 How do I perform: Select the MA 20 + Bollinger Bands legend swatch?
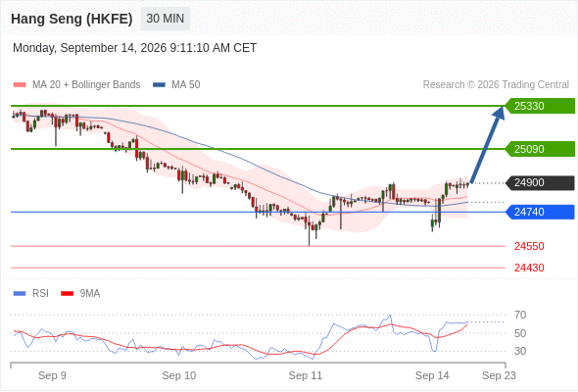(20, 85)
